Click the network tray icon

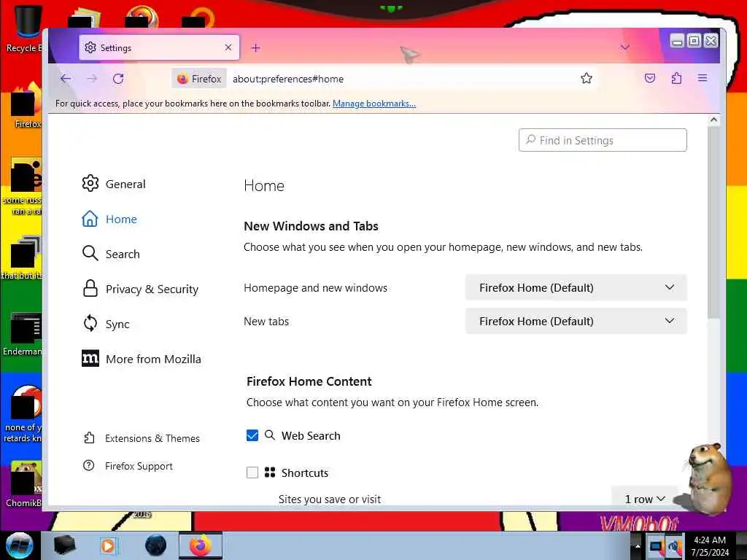click(655, 545)
